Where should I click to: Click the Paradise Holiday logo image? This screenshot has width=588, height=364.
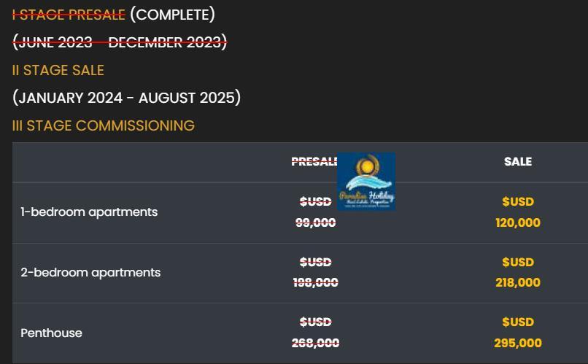tap(366, 182)
